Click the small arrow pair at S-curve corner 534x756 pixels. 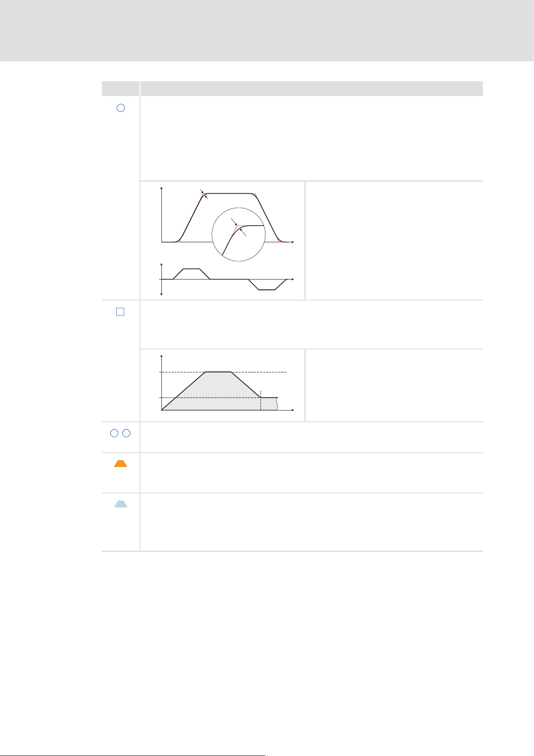coord(204,194)
